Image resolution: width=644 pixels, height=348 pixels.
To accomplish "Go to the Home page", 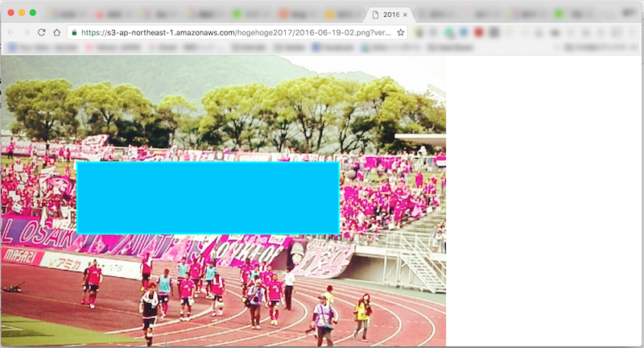I will pyautogui.click(x=57, y=32).
